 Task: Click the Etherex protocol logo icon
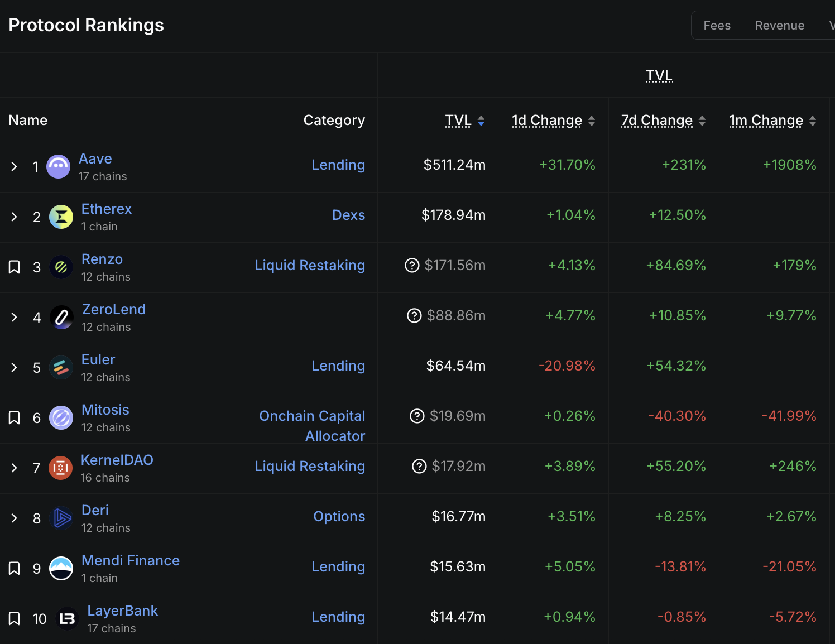point(61,217)
